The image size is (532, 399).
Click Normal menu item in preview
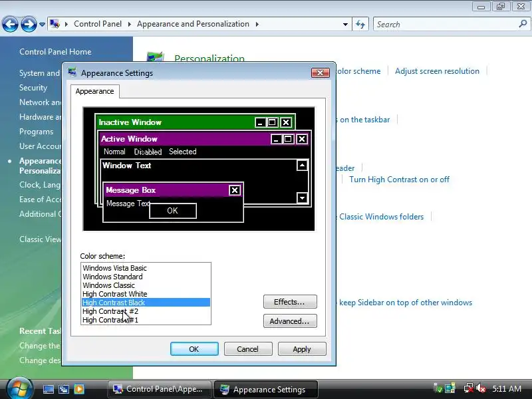click(x=114, y=152)
